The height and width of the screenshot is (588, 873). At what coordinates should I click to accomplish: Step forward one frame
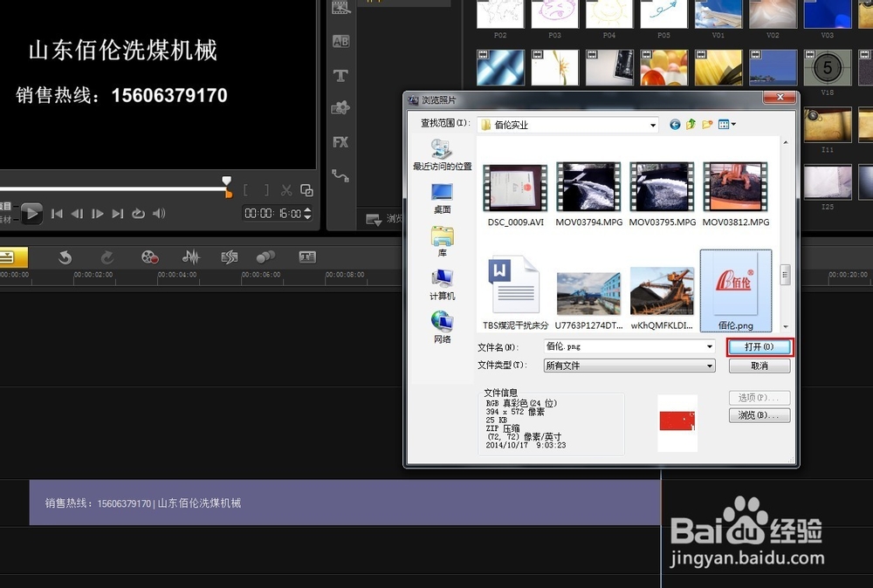98,214
